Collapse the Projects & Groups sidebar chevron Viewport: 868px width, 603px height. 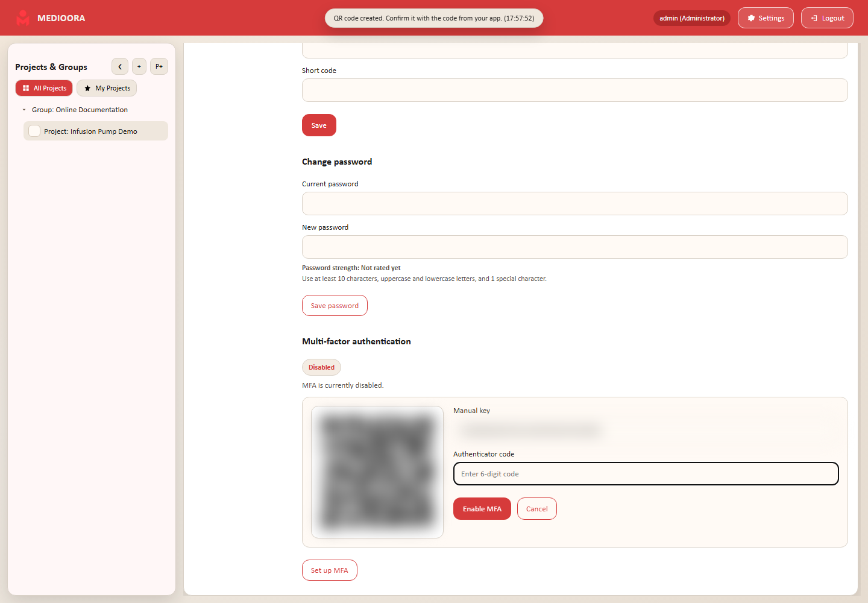[x=120, y=66]
